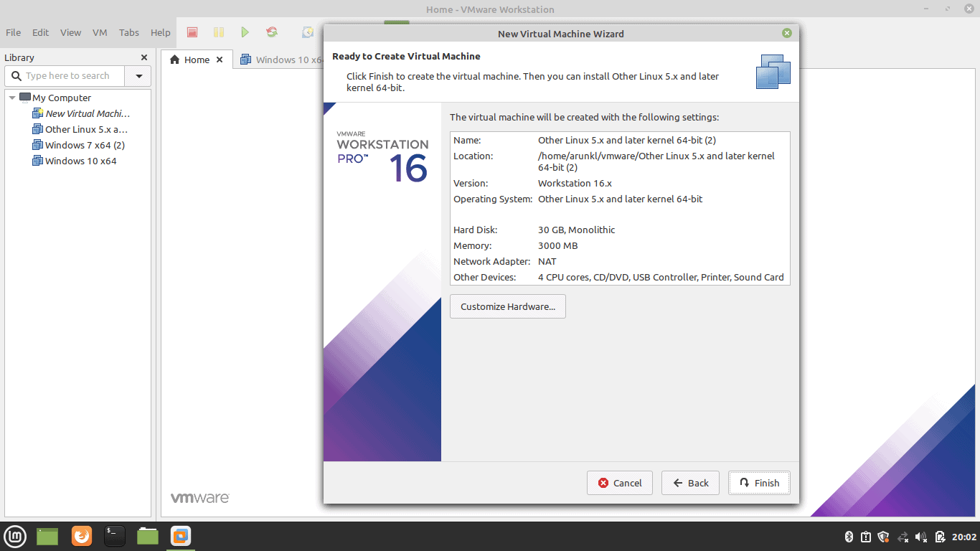Screen dimensions: 980x551
Task: Click the Linux Mint menu icon
Action: (16, 536)
